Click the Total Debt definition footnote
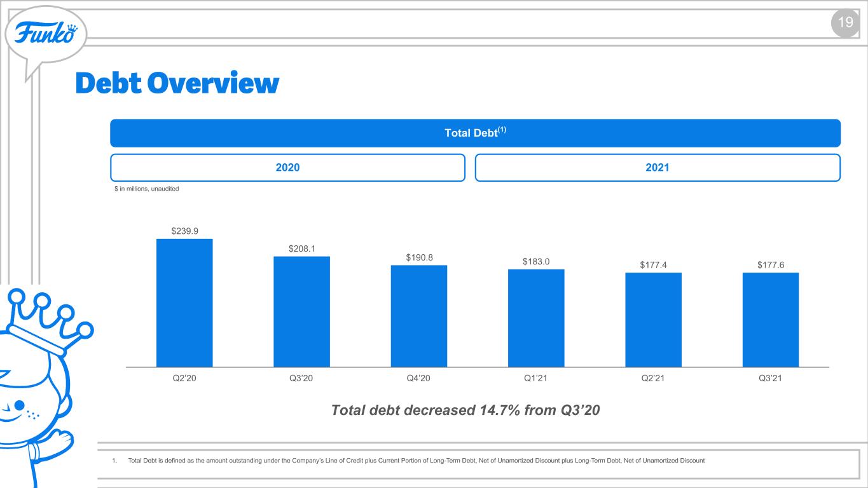 [x=408, y=460]
